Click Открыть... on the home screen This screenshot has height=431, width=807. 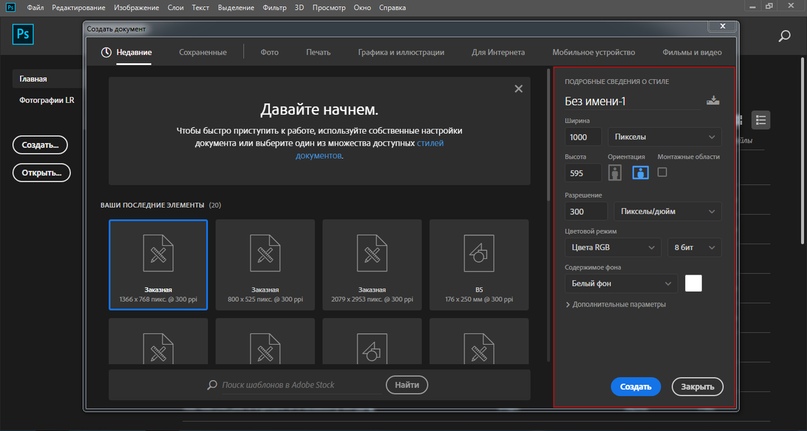coord(41,173)
